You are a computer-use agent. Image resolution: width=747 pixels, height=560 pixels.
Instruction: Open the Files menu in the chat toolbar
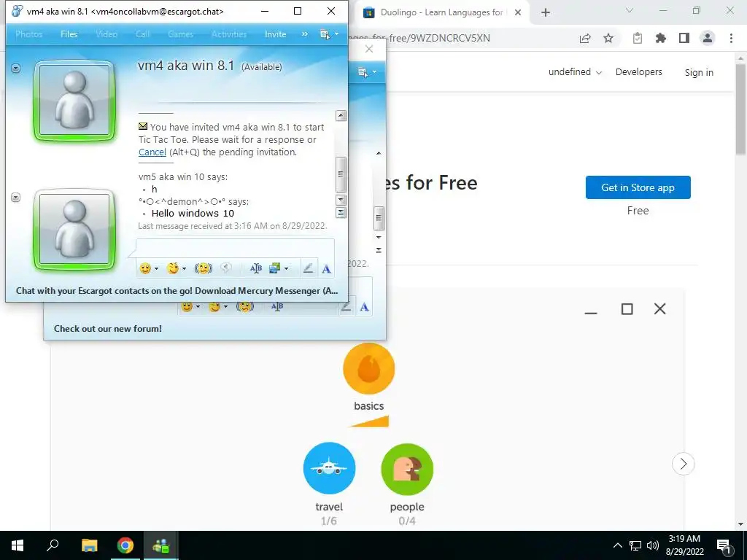click(x=69, y=34)
